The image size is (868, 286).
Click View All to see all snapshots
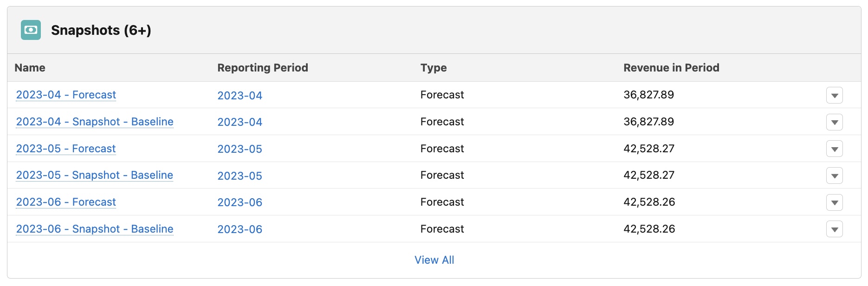[434, 260]
